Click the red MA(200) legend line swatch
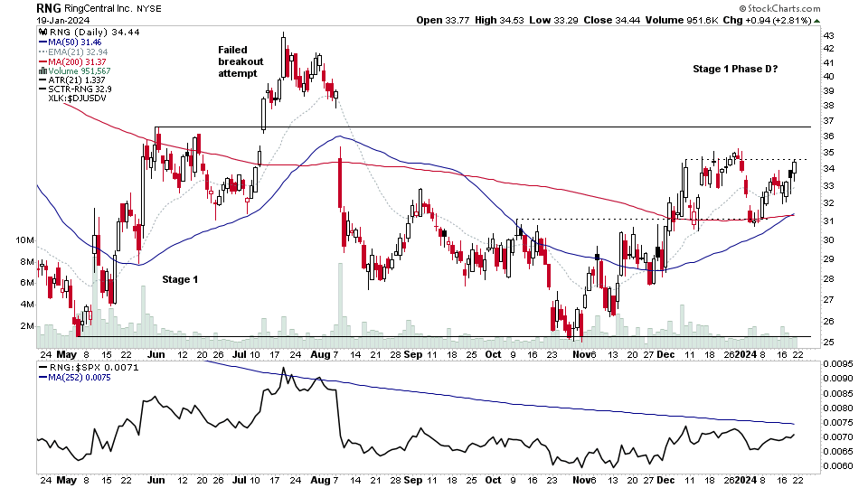Screen dimensions: 868x488 tap(42, 62)
